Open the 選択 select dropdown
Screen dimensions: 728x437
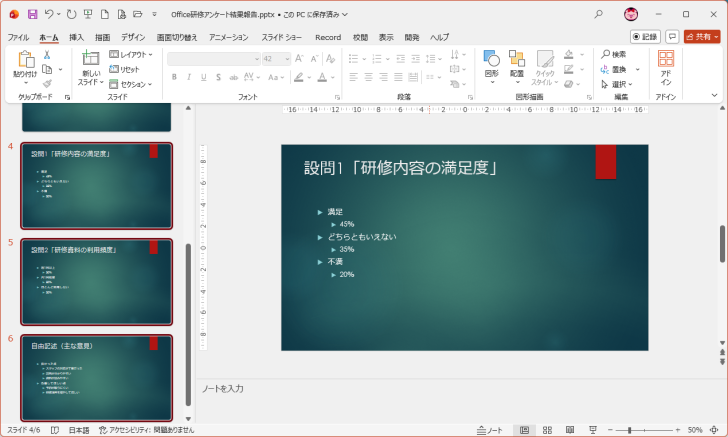[x=617, y=84]
